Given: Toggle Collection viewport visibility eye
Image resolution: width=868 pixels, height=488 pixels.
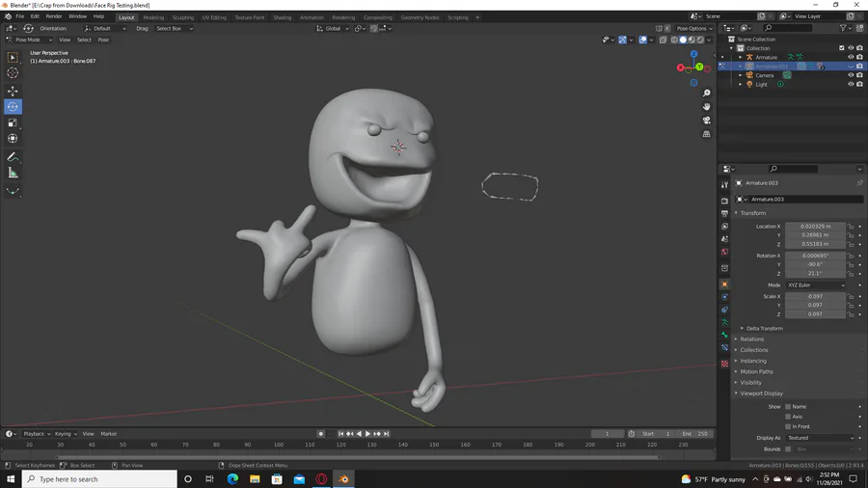Looking at the screenshot, I should (x=851, y=48).
